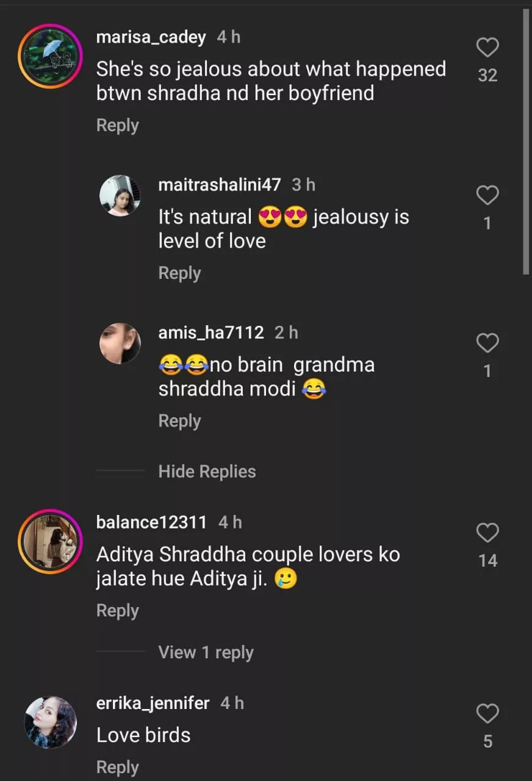Reply to marisa_cadey's comment
The image size is (532, 781).
pos(117,125)
